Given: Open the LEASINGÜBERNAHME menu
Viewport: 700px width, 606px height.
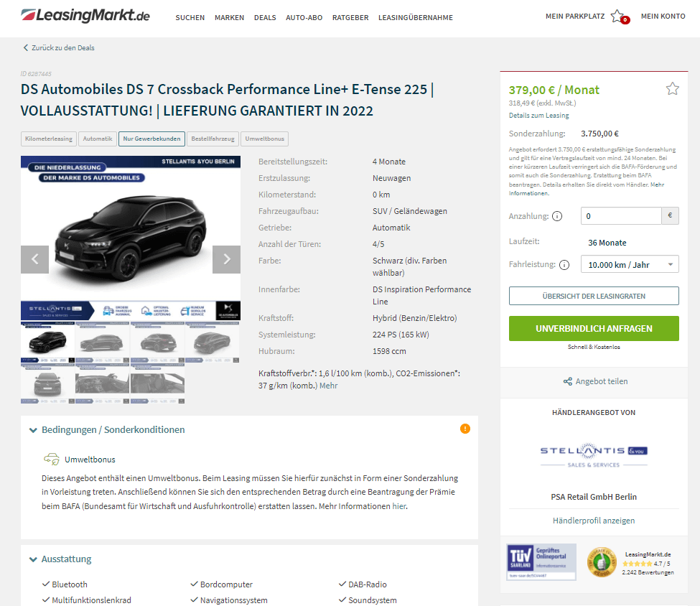Looking at the screenshot, I should pyautogui.click(x=416, y=17).
